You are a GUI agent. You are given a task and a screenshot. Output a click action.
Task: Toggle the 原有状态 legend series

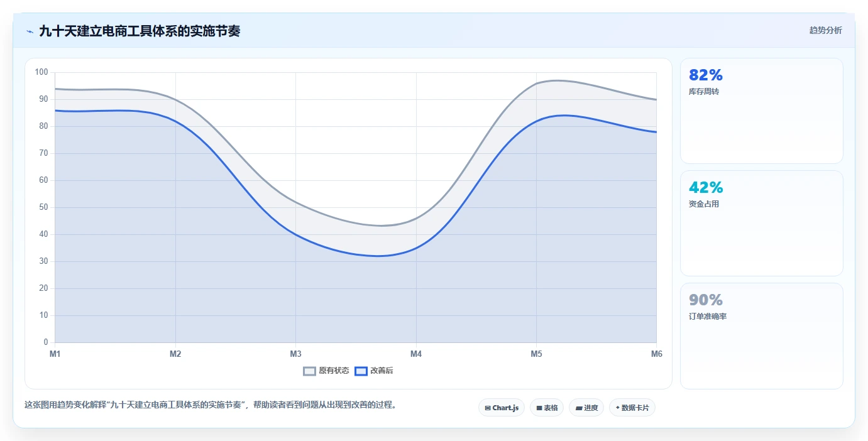(x=326, y=371)
